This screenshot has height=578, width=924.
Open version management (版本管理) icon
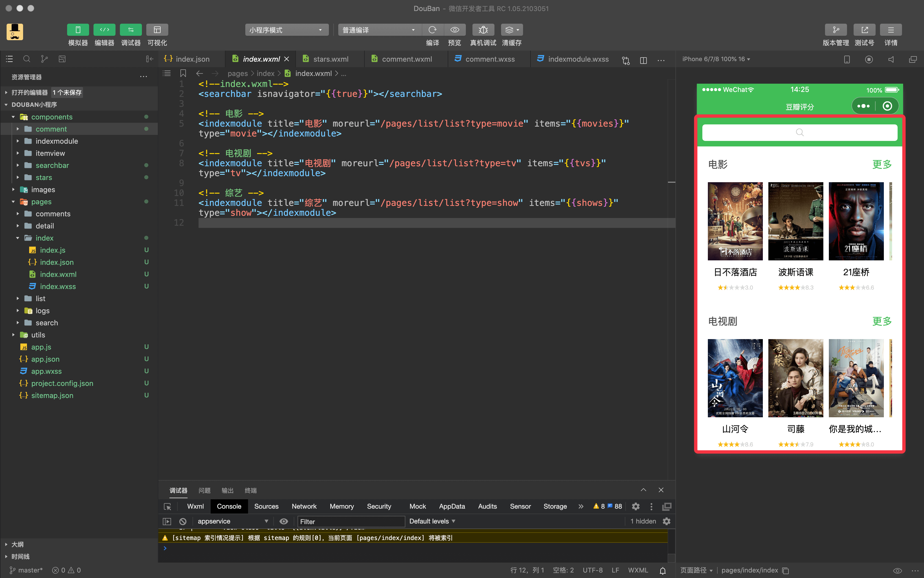coord(836,30)
